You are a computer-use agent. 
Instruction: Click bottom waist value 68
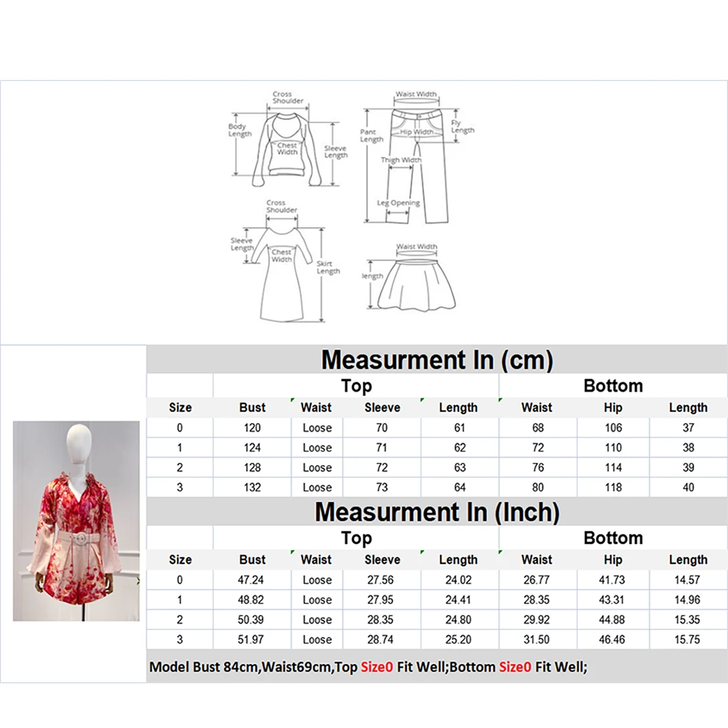tap(538, 428)
